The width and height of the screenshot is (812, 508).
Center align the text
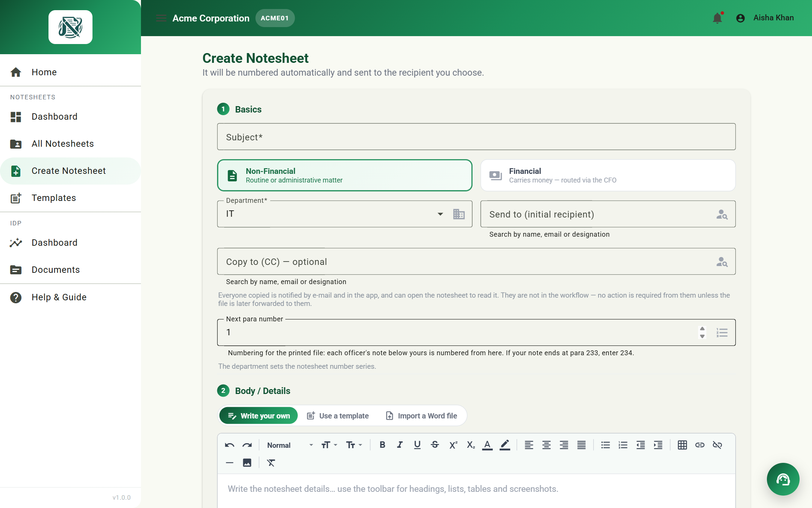tap(547, 445)
